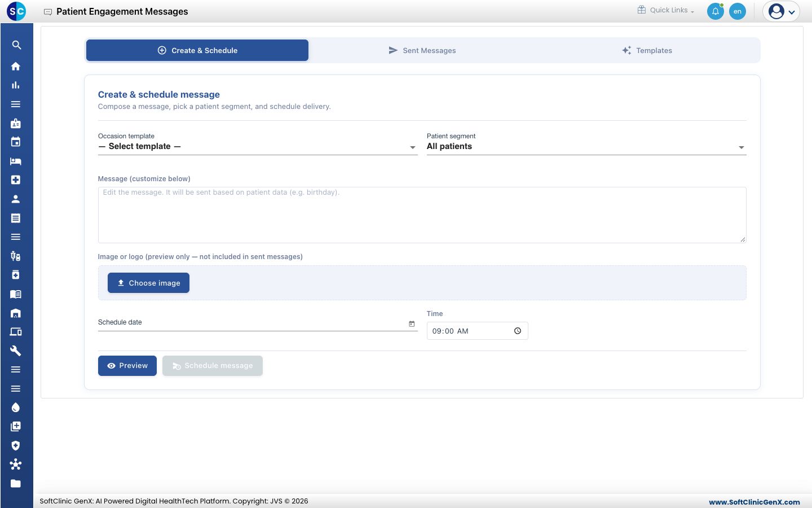Select the hospital bed sidebar icon
The width and height of the screenshot is (812, 508).
16,161
